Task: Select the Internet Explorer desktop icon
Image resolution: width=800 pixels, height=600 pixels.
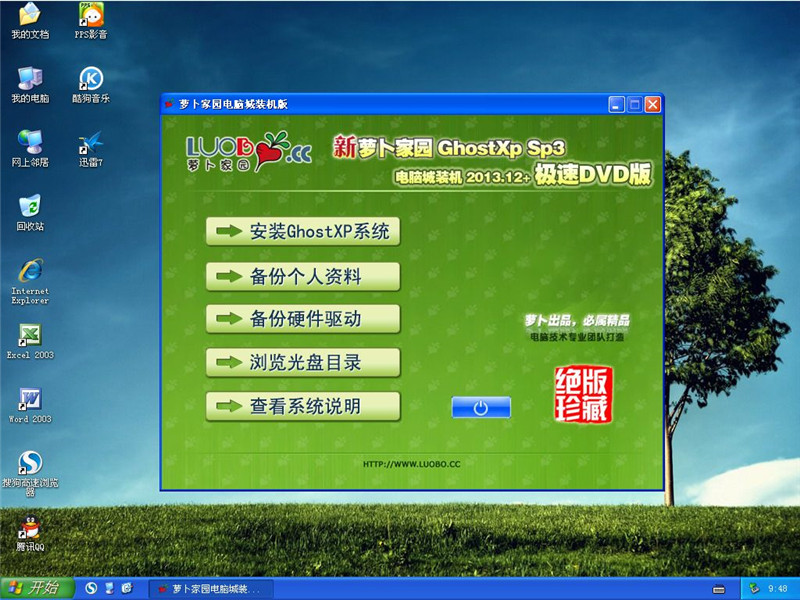Action: (30, 281)
